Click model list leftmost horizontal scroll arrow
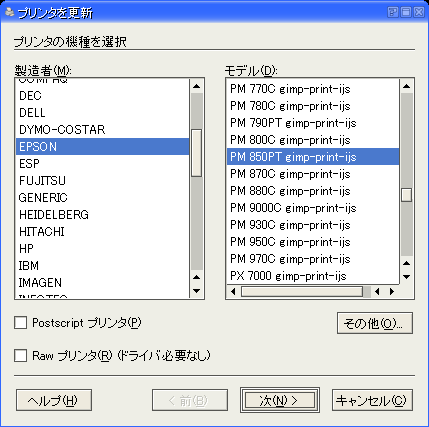 coord(233,292)
